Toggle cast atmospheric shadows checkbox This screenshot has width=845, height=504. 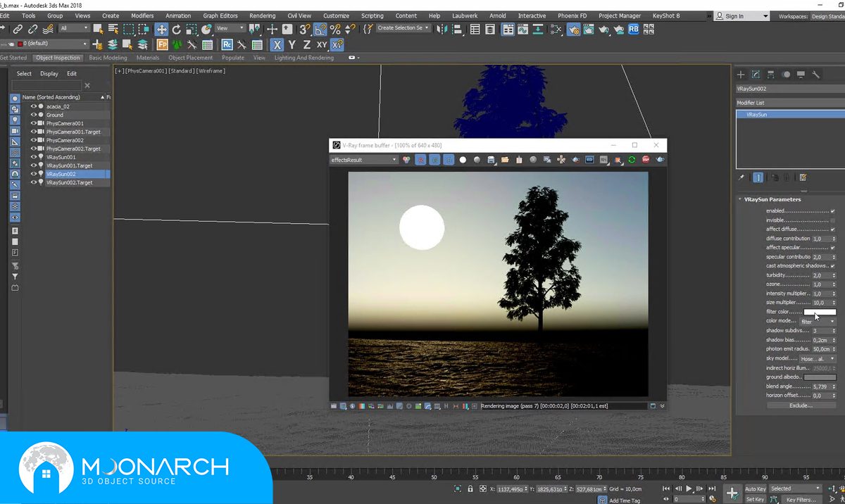pos(833,266)
